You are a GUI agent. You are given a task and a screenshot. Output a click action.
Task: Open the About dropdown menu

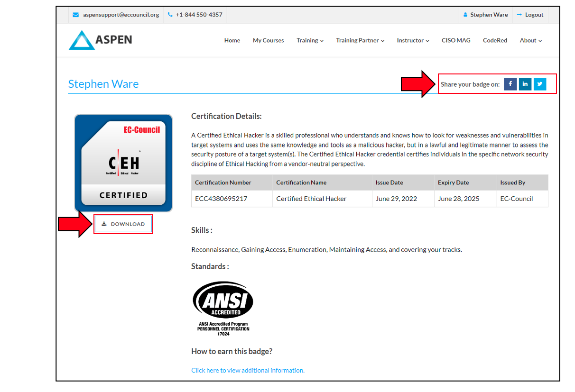coord(530,40)
